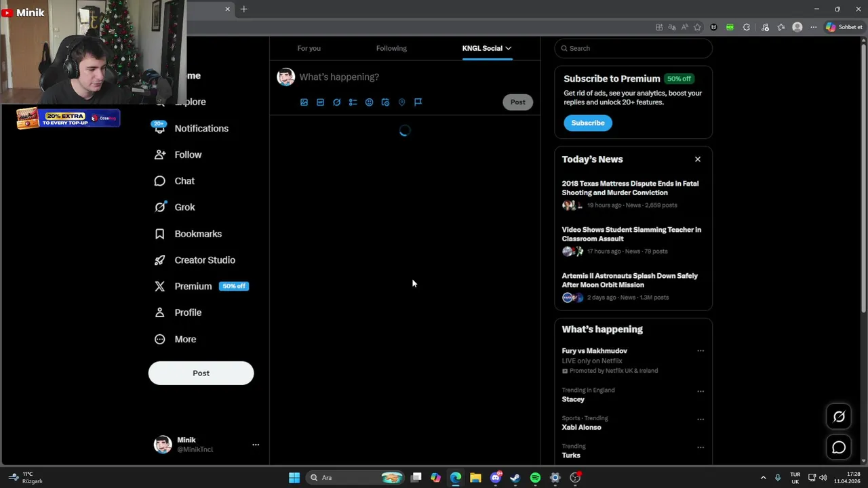
Task: Go to Follow in sidebar
Action: pyautogui.click(x=178, y=155)
